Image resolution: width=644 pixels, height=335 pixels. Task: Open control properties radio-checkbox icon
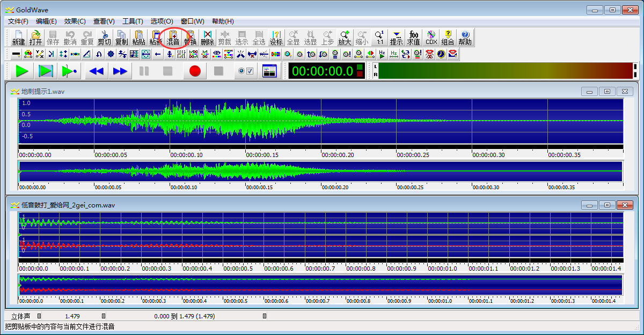coord(246,71)
